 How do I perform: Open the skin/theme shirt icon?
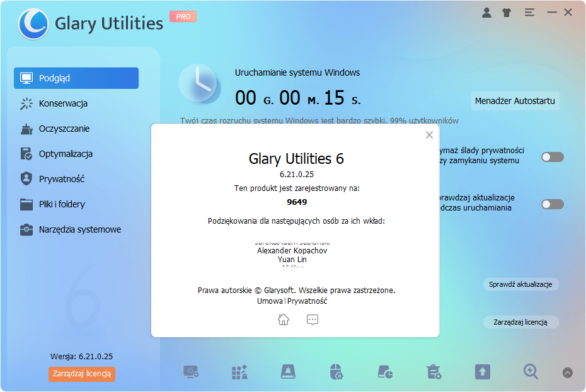(507, 13)
